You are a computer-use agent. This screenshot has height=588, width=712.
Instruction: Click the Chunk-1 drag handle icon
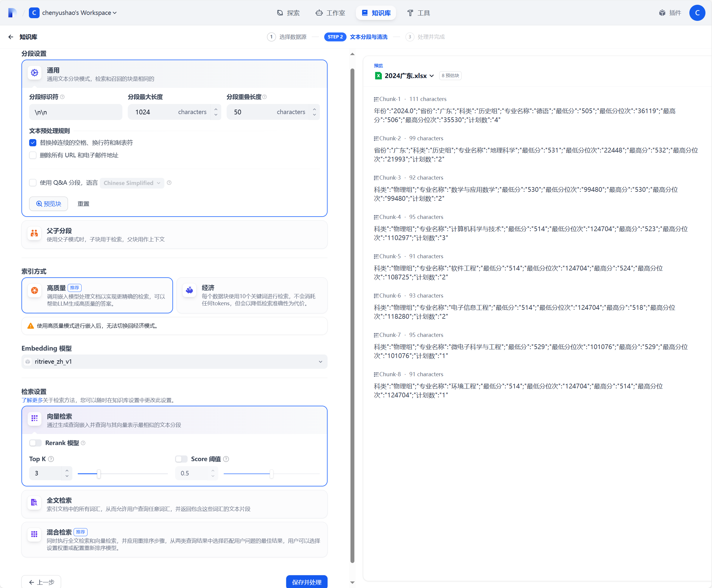376,99
